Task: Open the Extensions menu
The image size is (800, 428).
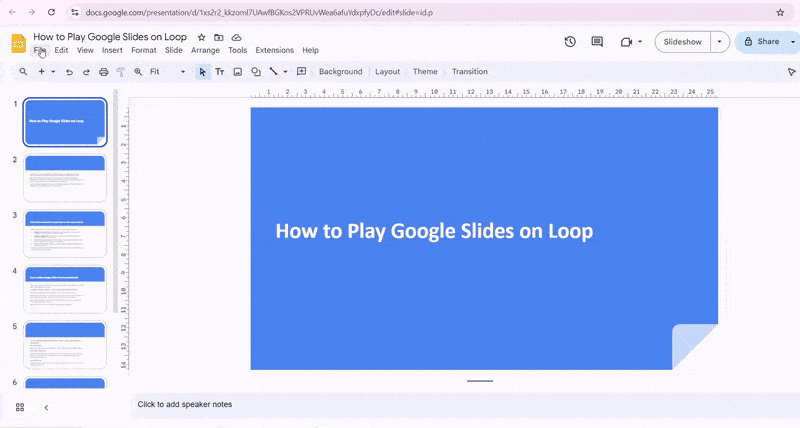Action: point(274,50)
